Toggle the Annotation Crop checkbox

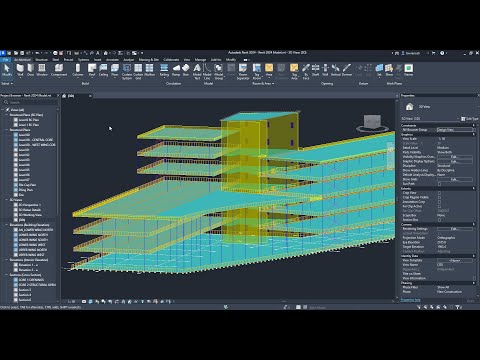click(x=439, y=202)
